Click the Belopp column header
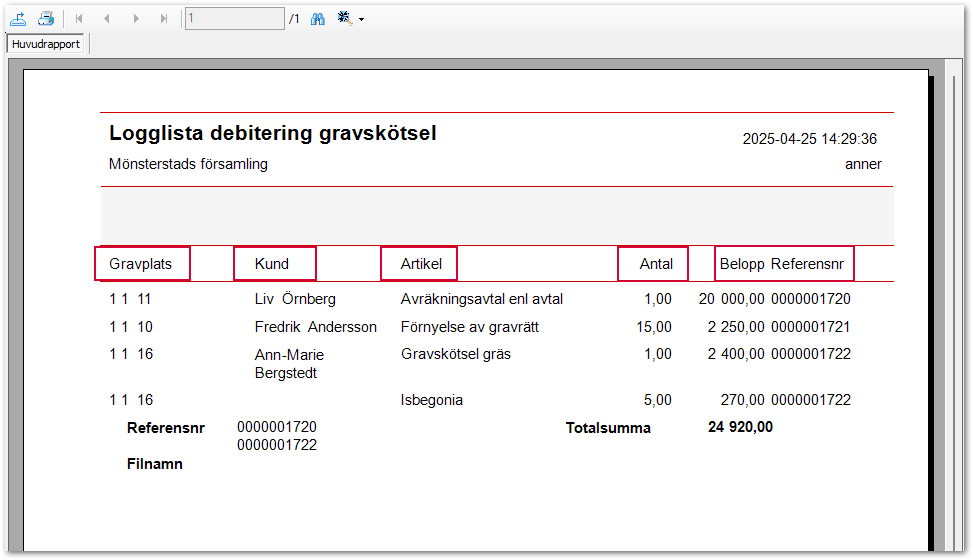The height and width of the screenshot is (560, 973). 742,264
